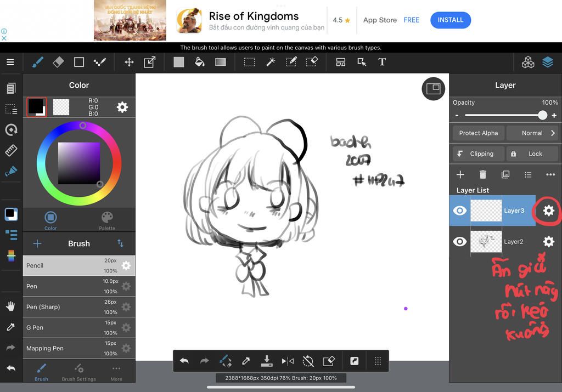The image size is (562, 392).
Task: Select the eyedropper in left sidebar
Action: point(11,327)
